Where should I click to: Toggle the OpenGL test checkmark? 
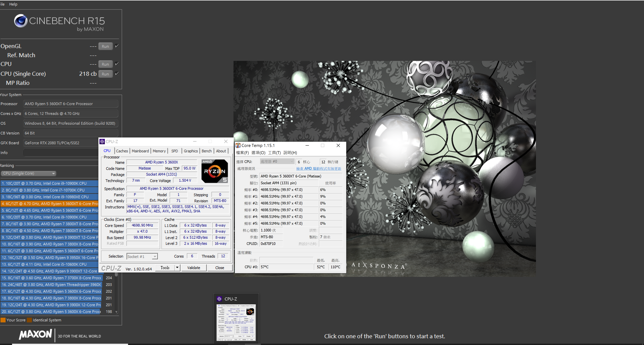(117, 46)
